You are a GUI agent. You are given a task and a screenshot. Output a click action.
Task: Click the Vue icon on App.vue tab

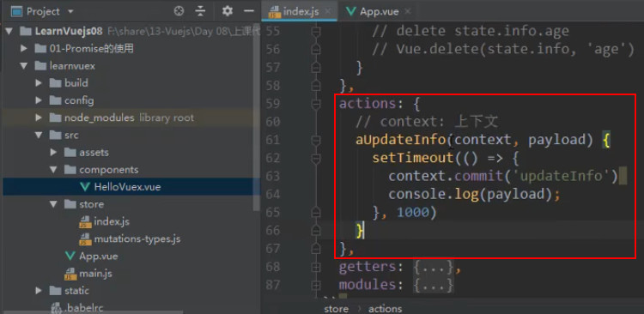coord(350,11)
